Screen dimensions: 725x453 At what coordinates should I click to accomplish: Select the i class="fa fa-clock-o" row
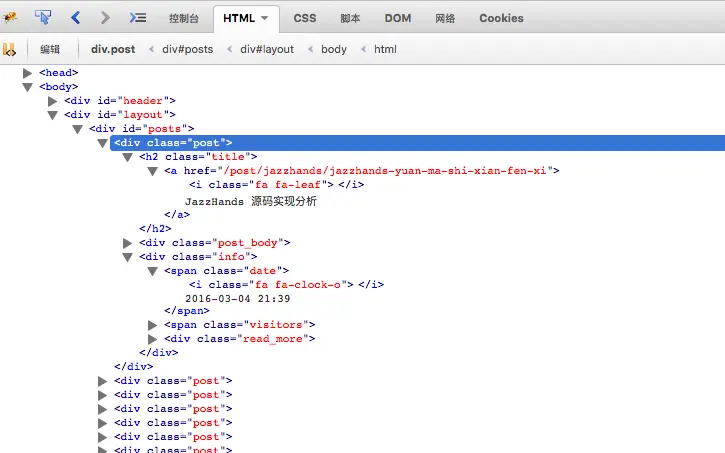coord(286,285)
